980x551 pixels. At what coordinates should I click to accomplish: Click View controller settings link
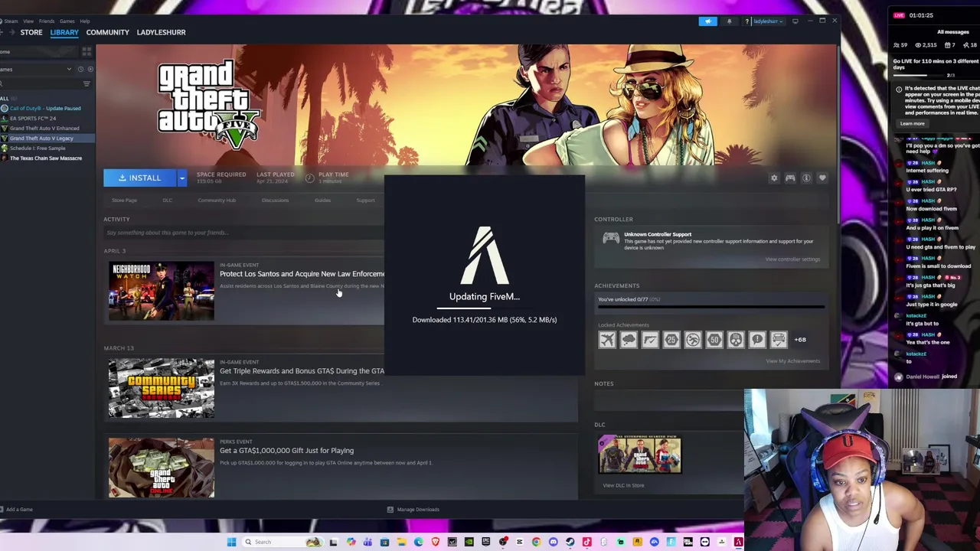792,259
